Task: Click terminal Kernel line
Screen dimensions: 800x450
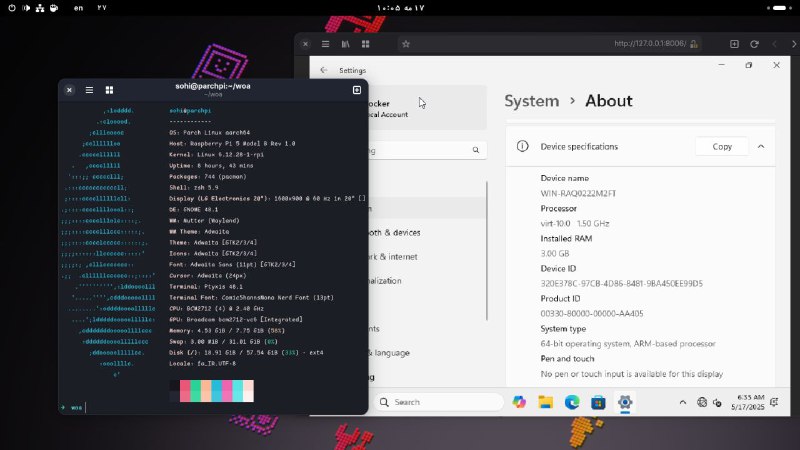Action: [x=216, y=155]
